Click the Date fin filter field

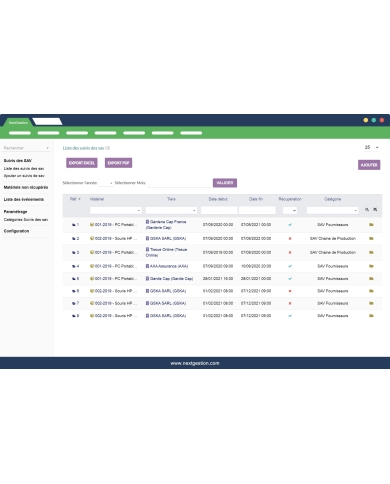point(257,210)
